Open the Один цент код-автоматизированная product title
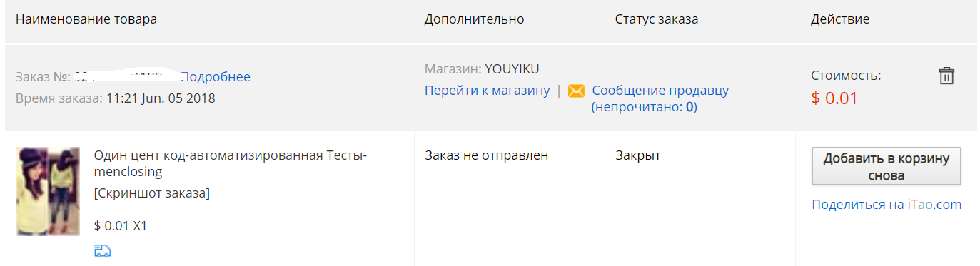 click(x=231, y=163)
